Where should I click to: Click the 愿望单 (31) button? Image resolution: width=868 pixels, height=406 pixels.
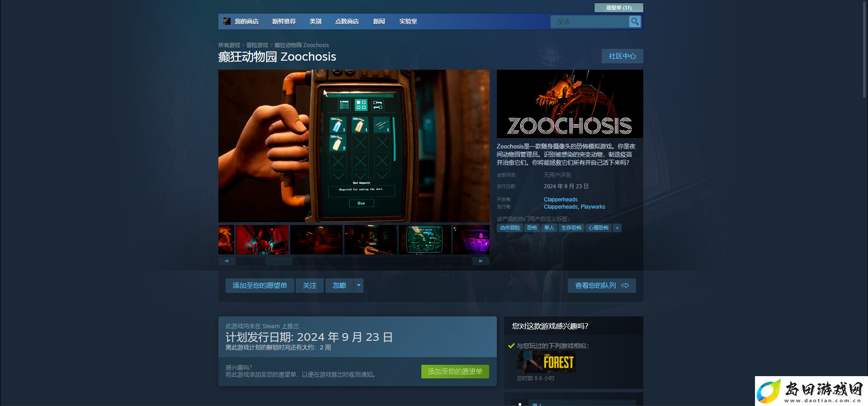pyautogui.click(x=618, y=8)
